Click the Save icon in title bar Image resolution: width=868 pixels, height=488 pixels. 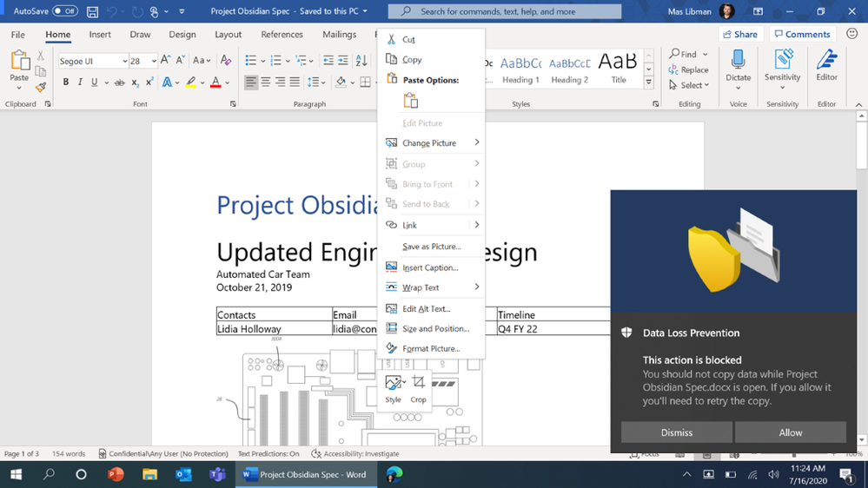(x=92, y=11)
